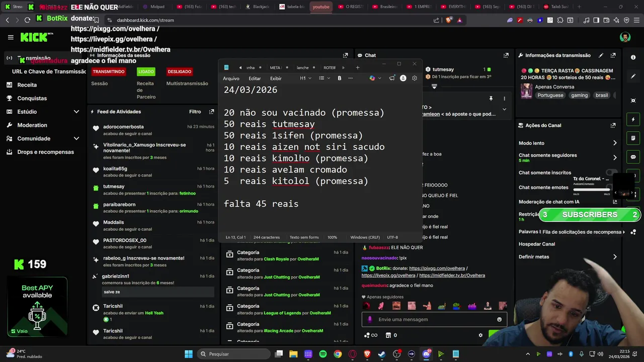Pop out the Chat panel

pos(506,55)
